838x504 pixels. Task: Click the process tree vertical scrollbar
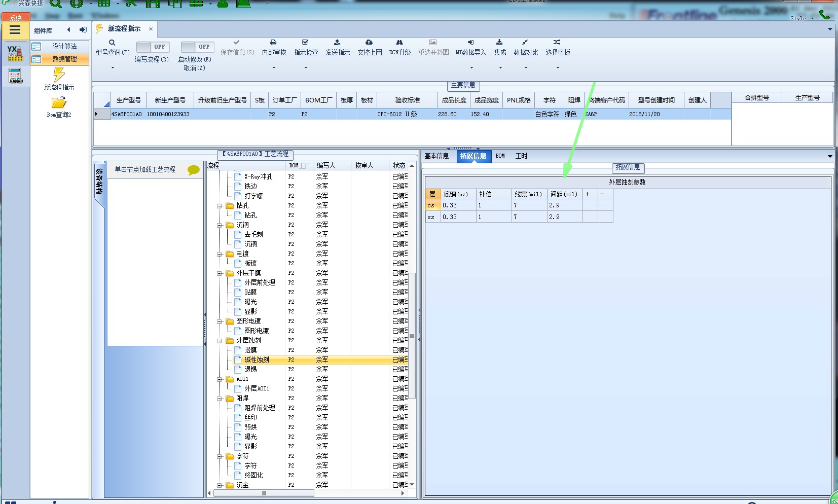pyautogui.click(x=412, y=335)
